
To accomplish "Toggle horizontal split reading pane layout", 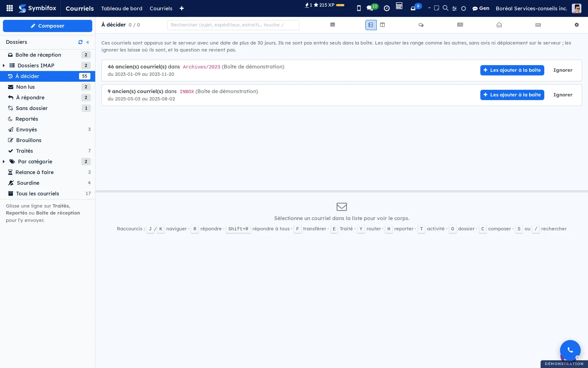I will (x=371, y=25).
